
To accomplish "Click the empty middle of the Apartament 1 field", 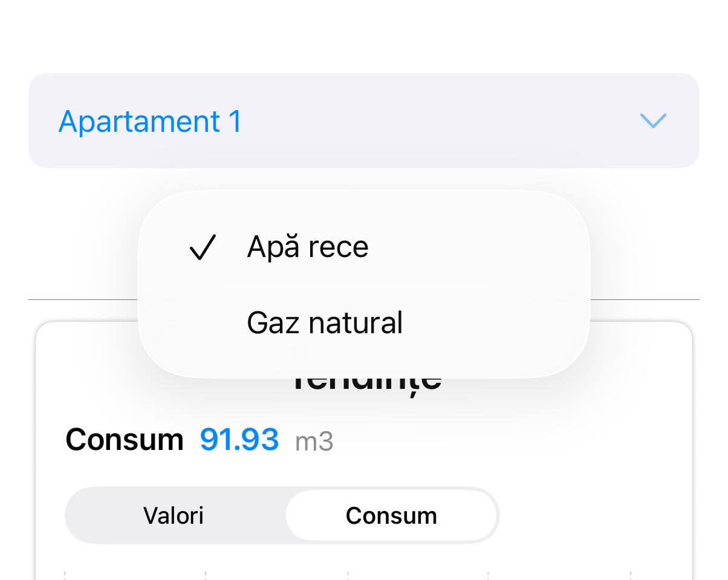I will tap(435, 121).
